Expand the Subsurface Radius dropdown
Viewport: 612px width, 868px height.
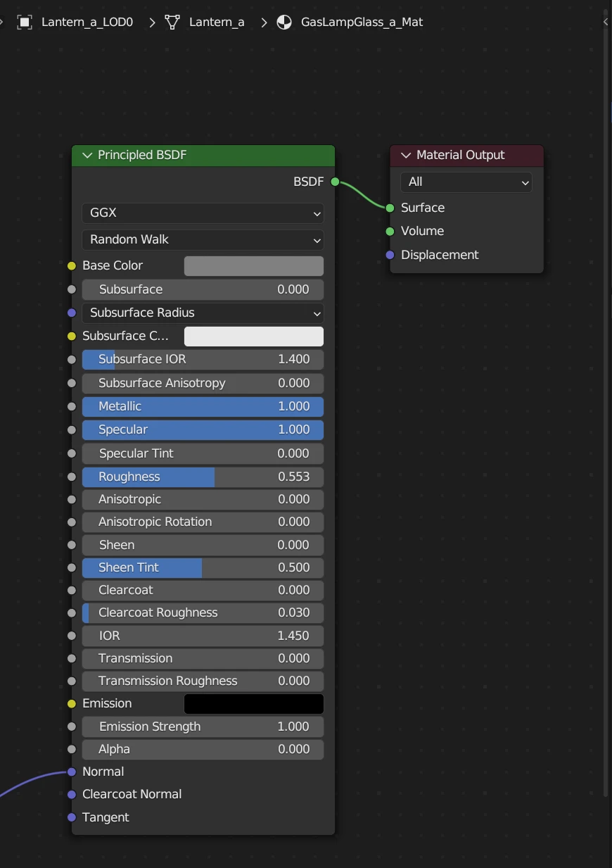point(203,313)
